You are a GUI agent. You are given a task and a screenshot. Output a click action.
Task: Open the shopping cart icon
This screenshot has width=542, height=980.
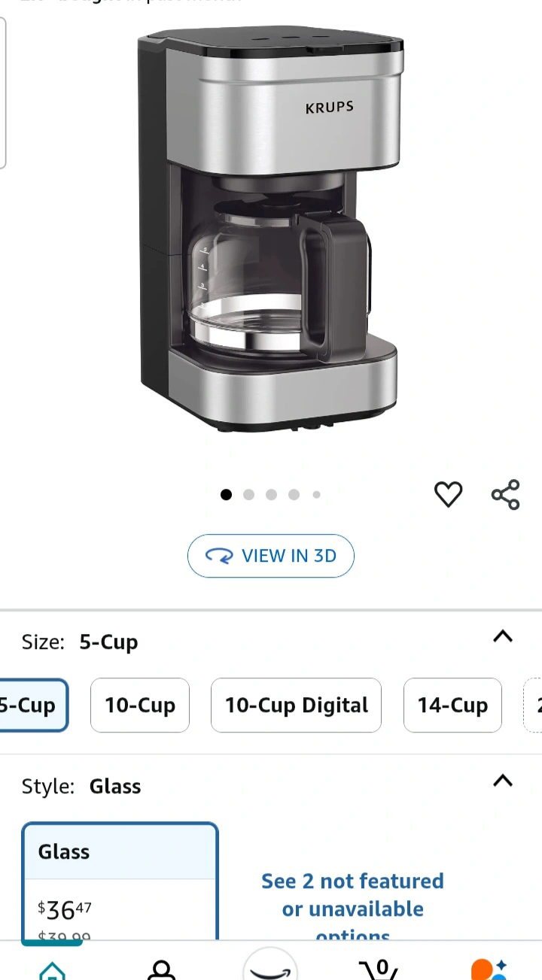[x=379, y=969]
